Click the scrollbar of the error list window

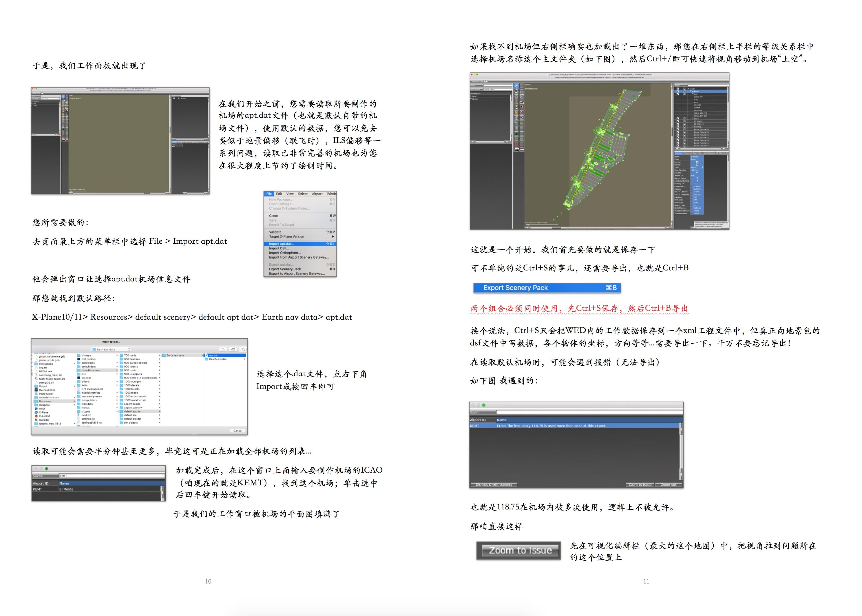coord(681,451)
